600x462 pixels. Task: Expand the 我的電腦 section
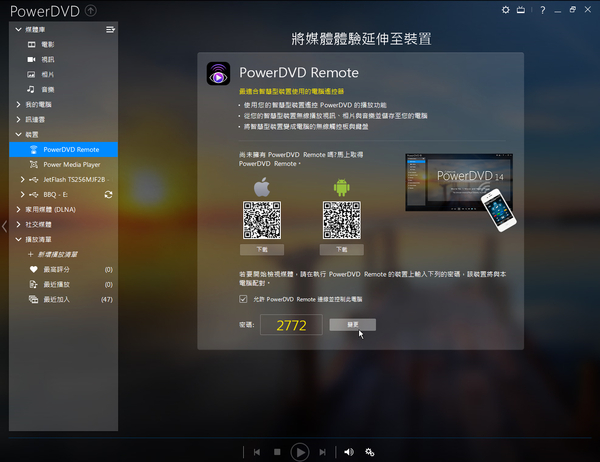tap(18, 105)
